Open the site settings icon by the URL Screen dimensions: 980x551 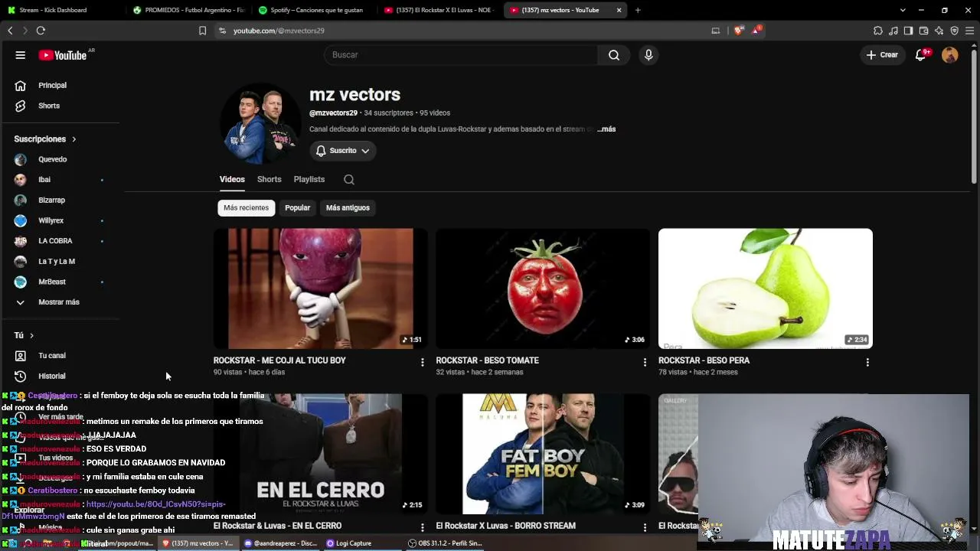tap(222, 31)
